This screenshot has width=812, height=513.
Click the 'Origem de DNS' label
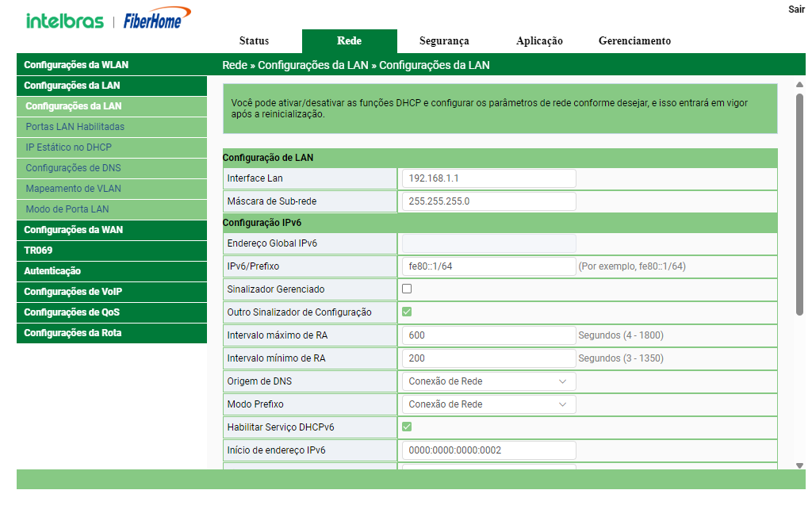pyautogui.click(x=259, y=381)
